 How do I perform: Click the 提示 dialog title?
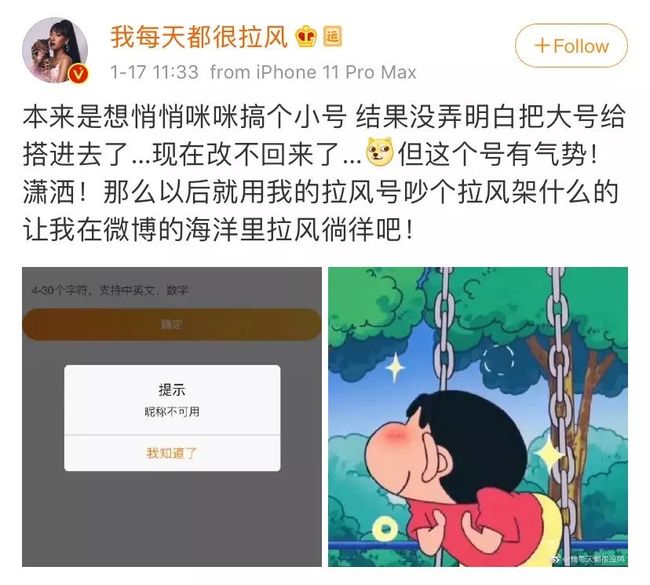coord(172,390)
